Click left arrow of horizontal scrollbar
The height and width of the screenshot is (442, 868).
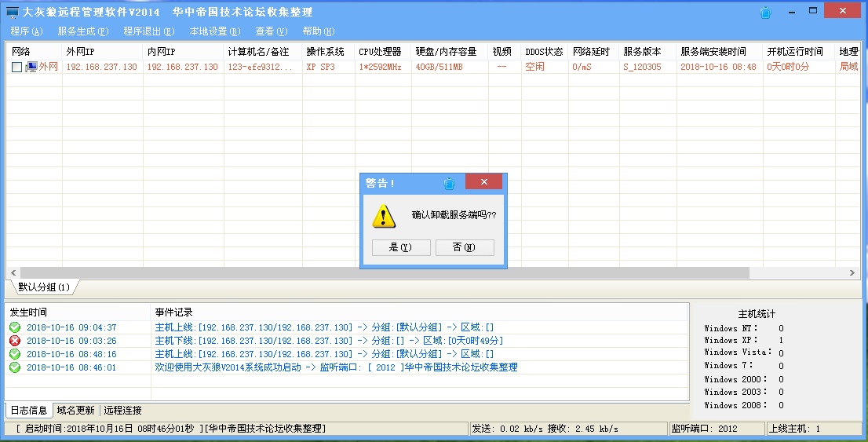pyautogui.click(x=13, y=272)
